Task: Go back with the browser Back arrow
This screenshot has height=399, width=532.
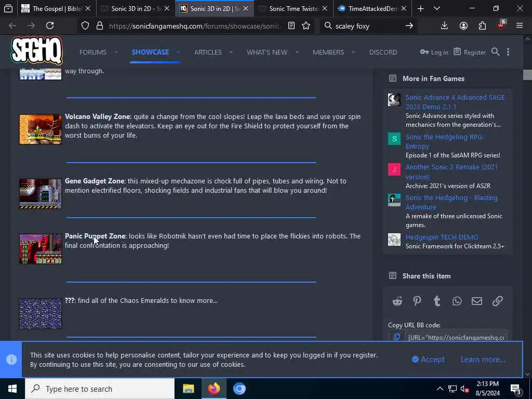Action: [x=12, y=25]
